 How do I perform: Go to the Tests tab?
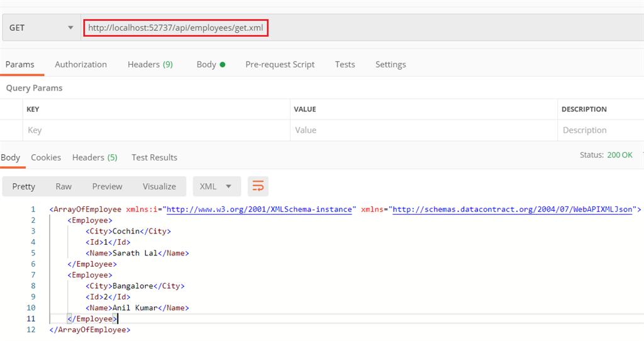click(x=345, y=64)
